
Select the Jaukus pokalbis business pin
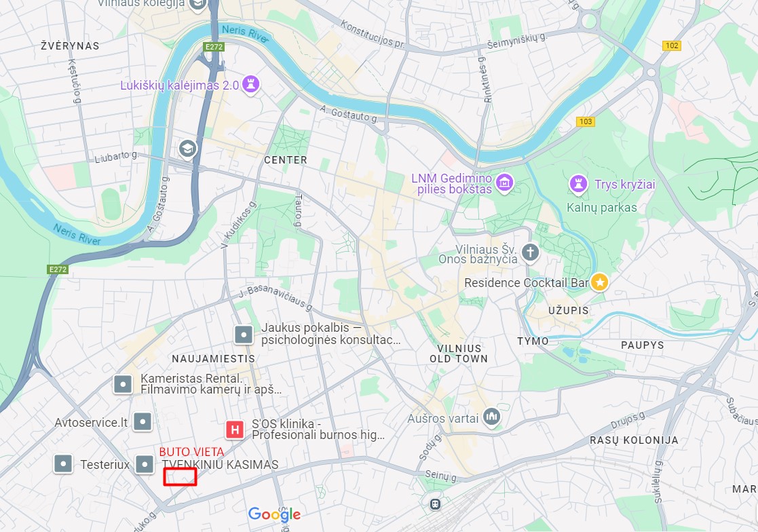(244, 335)
